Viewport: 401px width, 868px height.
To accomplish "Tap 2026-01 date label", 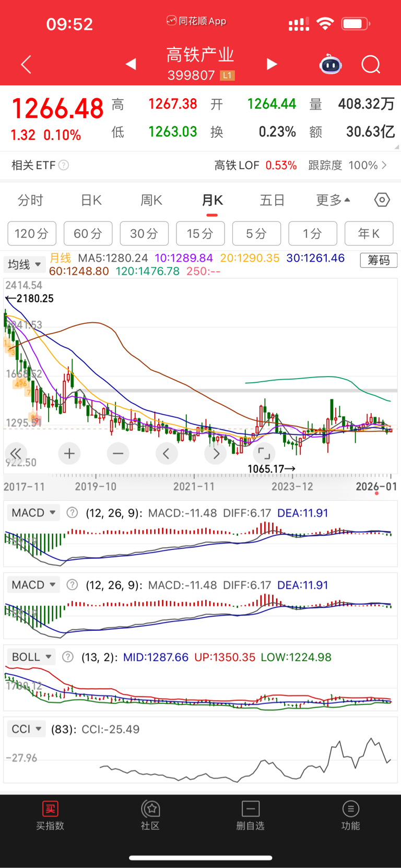I will click(376, 486).
